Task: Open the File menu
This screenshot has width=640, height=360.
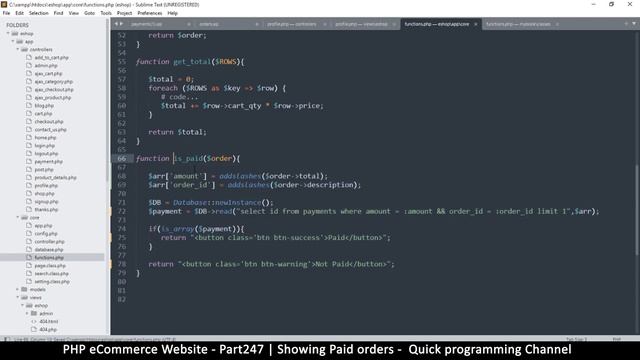Action: tap(6, 13)
